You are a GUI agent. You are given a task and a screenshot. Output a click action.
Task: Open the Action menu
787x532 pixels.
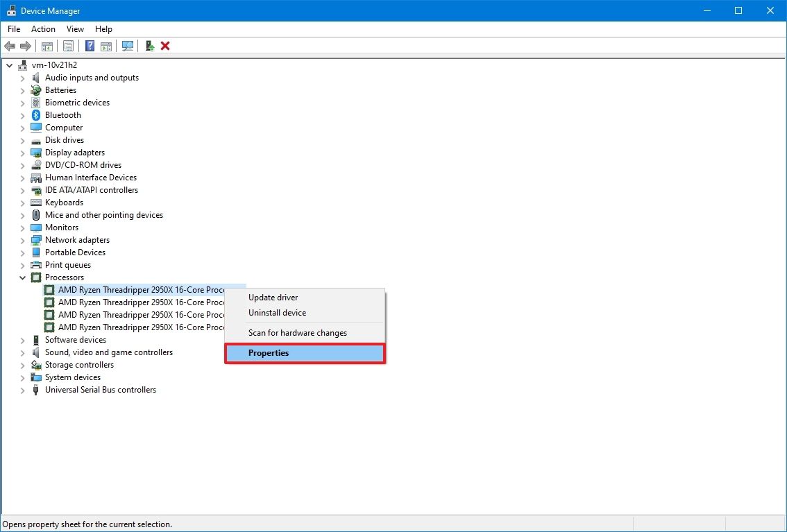43,29
